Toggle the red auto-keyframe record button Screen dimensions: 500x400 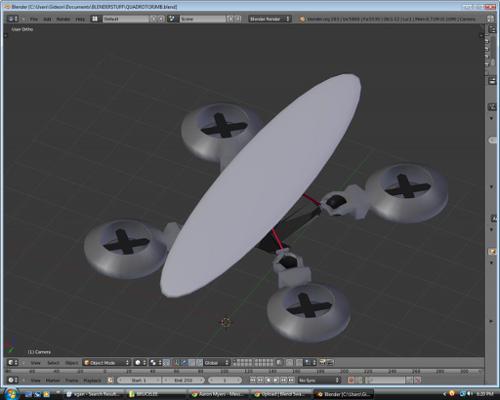click(x=351, y=380)
